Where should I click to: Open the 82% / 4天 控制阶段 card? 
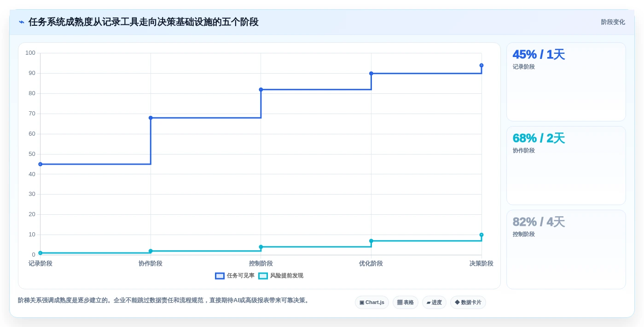566,249
